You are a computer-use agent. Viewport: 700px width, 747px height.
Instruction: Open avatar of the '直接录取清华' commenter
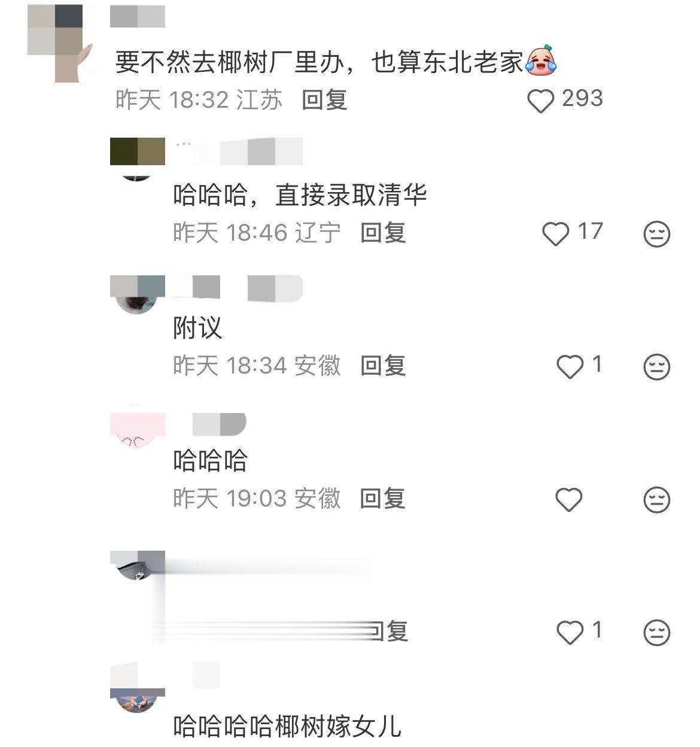(x=137, y=159)
